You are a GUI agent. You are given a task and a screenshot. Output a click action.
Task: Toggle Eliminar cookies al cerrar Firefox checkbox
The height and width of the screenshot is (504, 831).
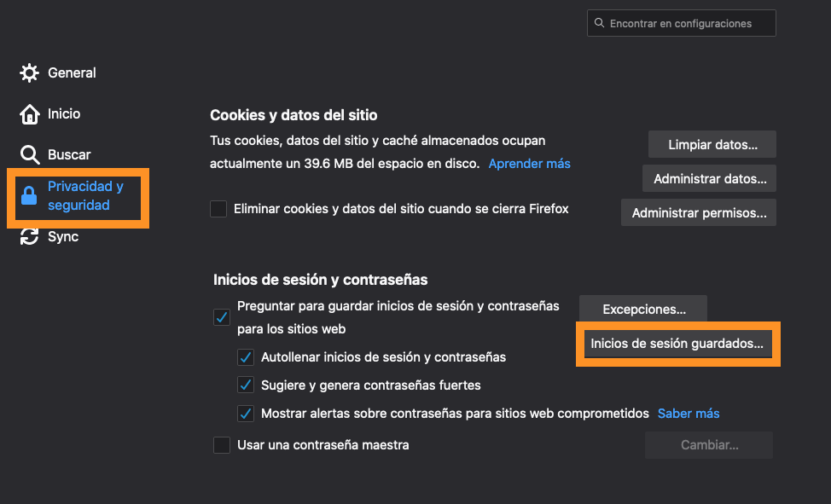pyautogui.click(x=219, y=209)
